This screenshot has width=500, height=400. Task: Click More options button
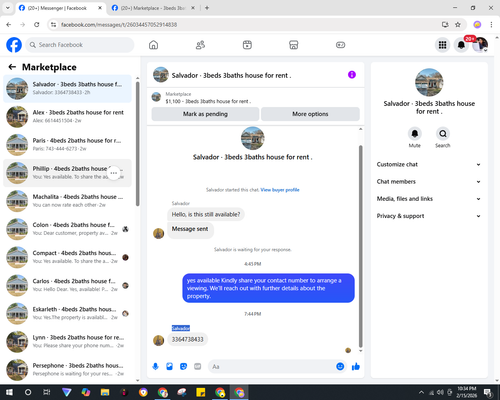click(310, 114)
